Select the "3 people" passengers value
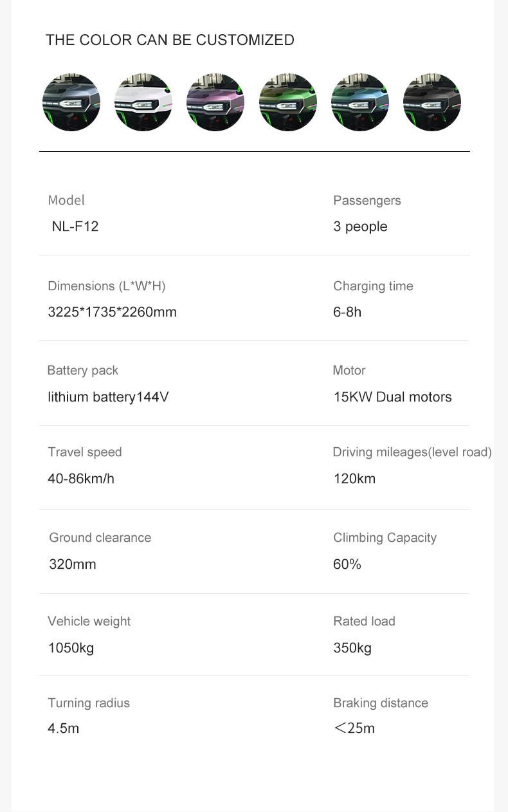 (x=360, y=226)
